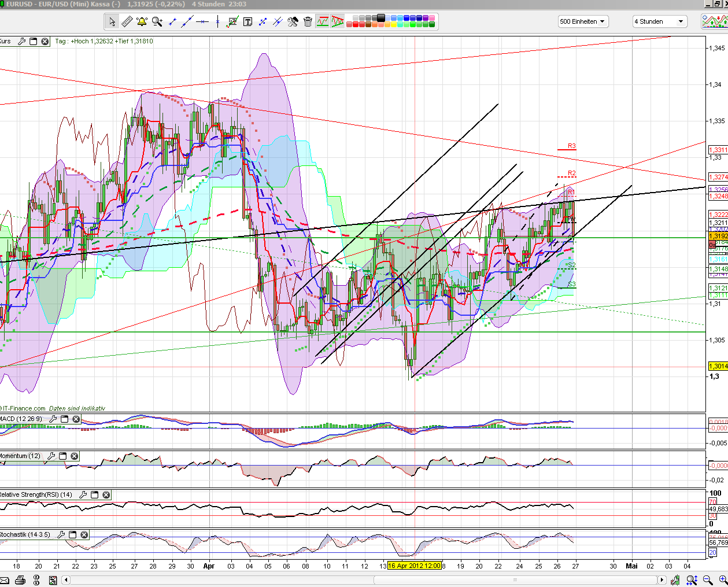Pick the pink color swatch

(432, 18)
